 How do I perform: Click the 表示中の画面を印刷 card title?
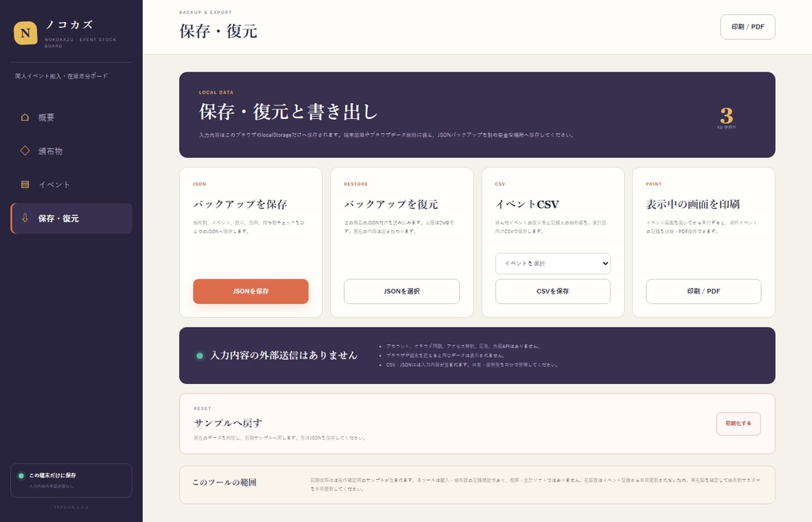693,204
